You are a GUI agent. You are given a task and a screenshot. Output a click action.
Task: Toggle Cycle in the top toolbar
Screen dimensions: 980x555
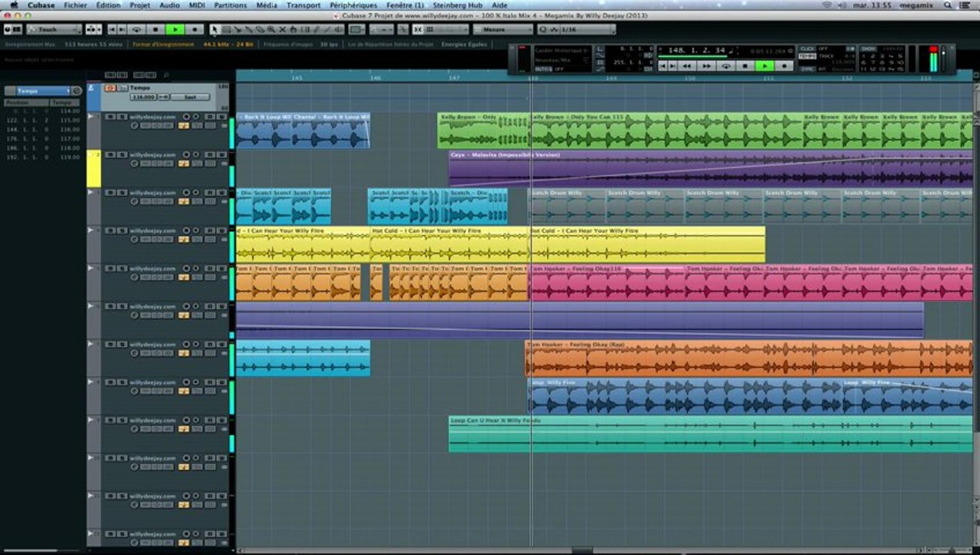click(136, 29)
